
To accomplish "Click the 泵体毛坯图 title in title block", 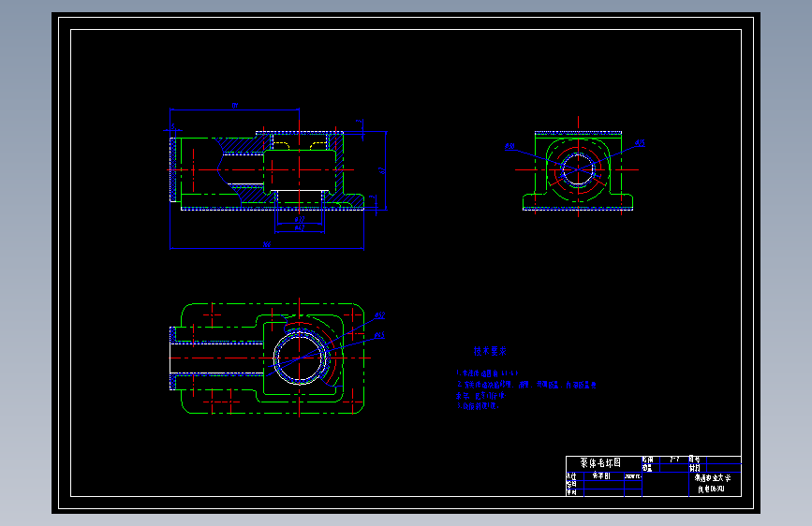I will coord(600,463).
